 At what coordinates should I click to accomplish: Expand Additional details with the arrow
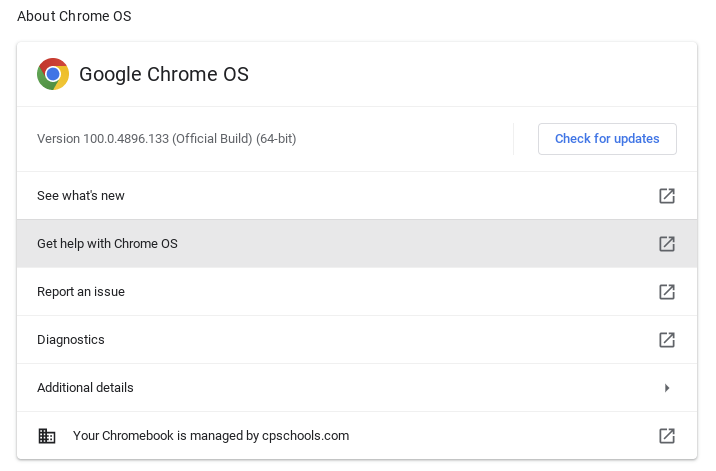coord(667,388)
